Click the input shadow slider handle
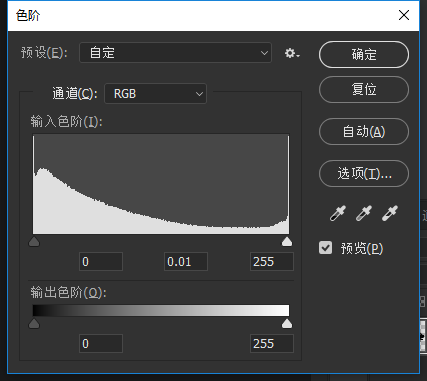The image size is (427, 381). (x=34, y=242)
